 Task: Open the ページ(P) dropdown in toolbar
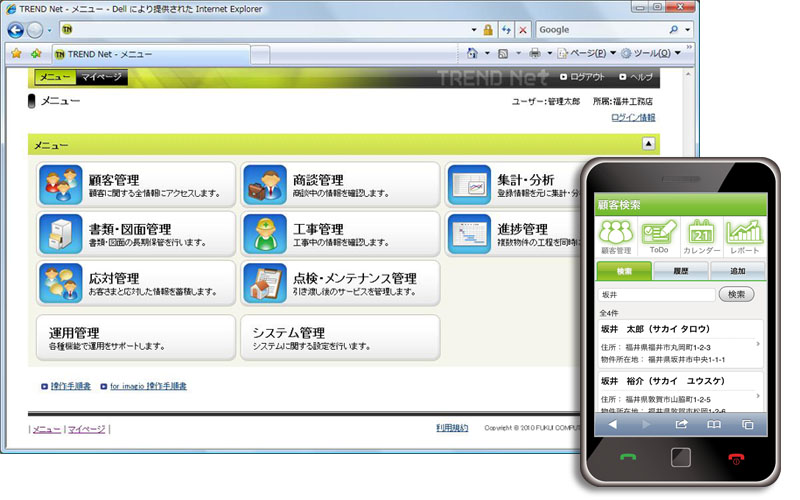point(585,52)
